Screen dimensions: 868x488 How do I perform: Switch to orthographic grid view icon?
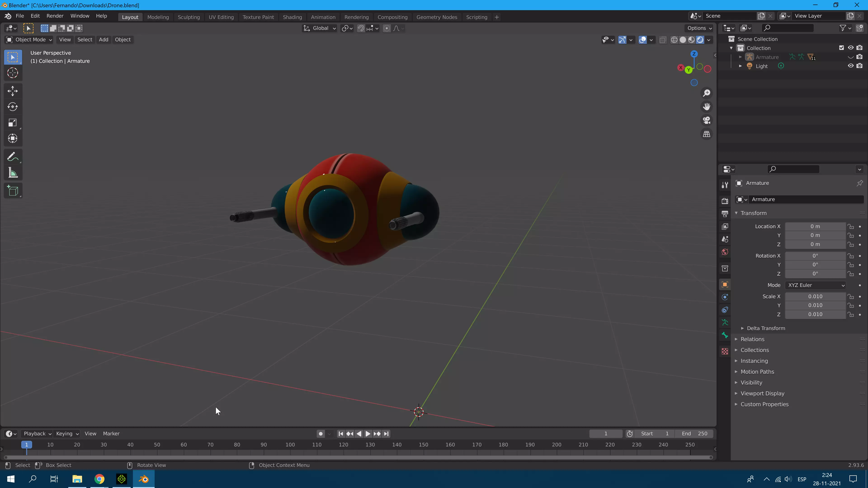[x=707, y=134]
